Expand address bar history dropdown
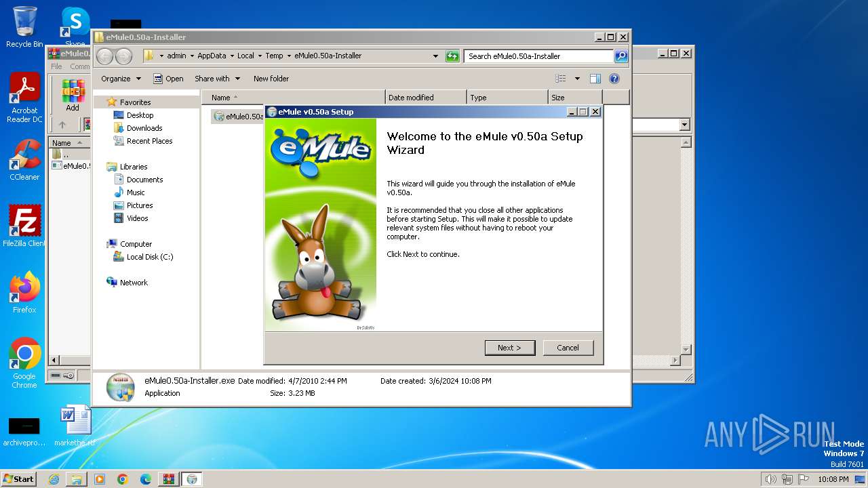Image resolution: width=868 pixels, height=488 pixels. click(435, 56)
